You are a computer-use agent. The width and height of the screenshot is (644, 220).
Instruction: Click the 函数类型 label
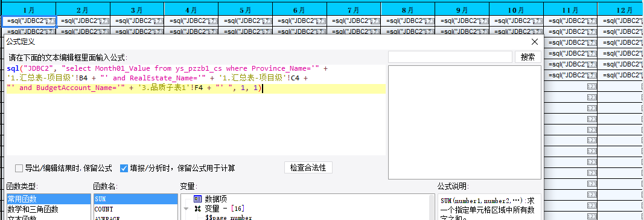tap(22, 187)
